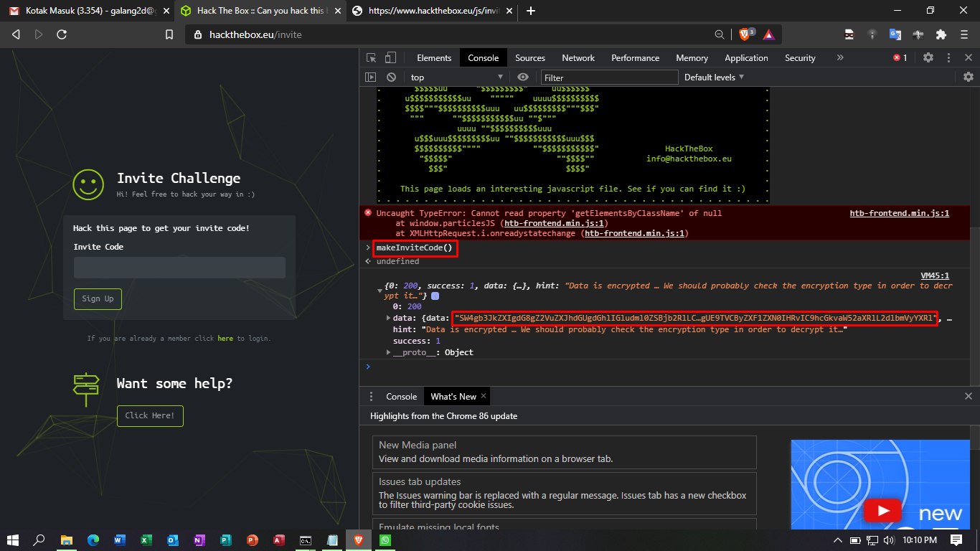Select the What's New drawer tab
The width and height of the screenshot is (980, 551).
(453, 397)
